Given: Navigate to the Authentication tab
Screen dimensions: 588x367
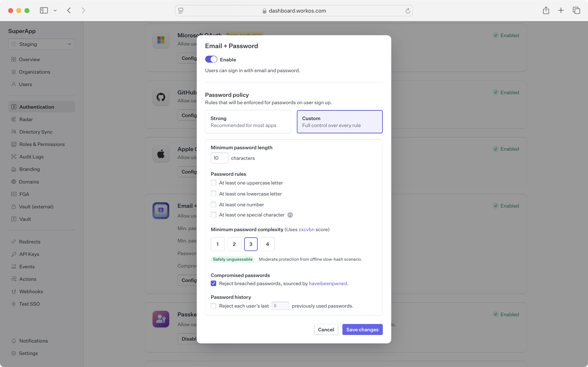Looking at the screenshot, I should coord(37,107).
